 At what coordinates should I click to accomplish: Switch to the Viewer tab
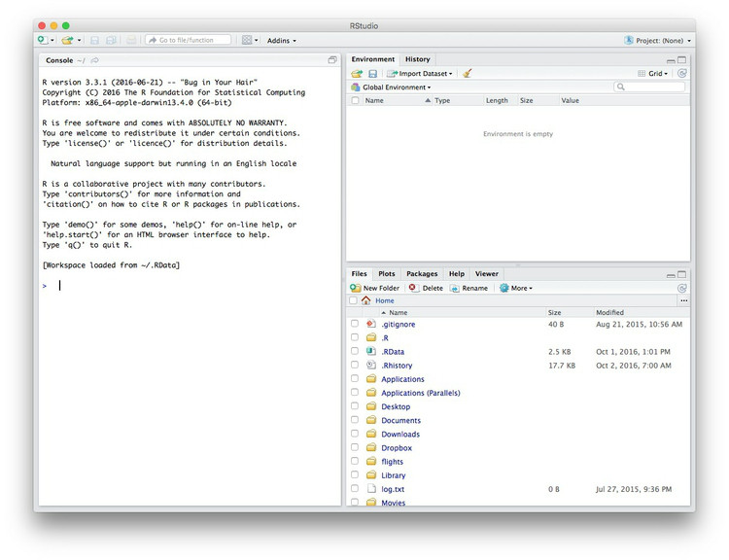coord(487,273)
